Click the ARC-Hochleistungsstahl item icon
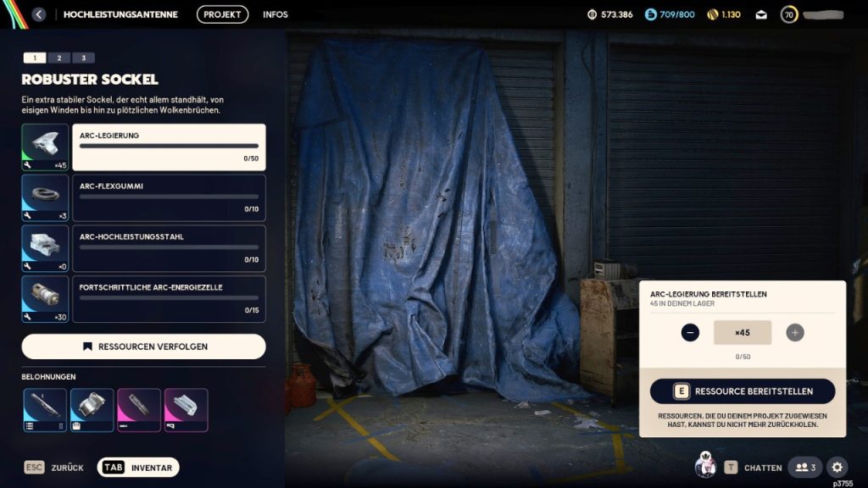 coord(45,249)
